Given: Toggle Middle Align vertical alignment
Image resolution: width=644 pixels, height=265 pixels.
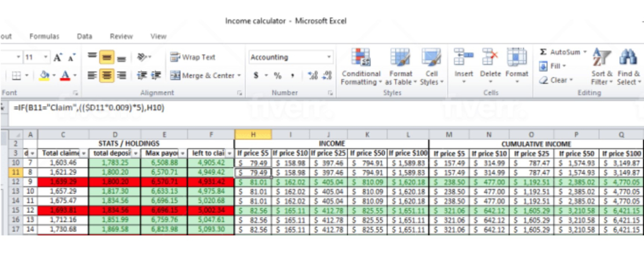Looking at the screenshot, I should click(x=107, y=57).
